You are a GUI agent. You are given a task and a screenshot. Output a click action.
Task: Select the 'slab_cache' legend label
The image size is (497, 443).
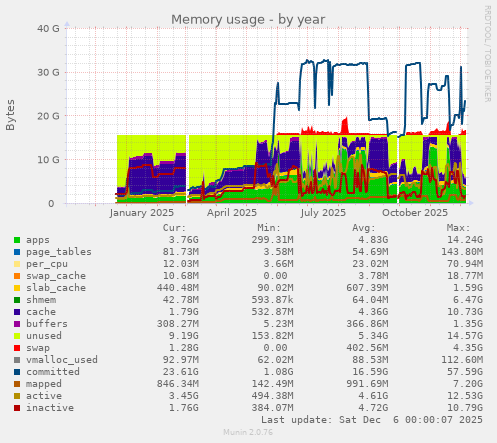(x=56, y=288)
